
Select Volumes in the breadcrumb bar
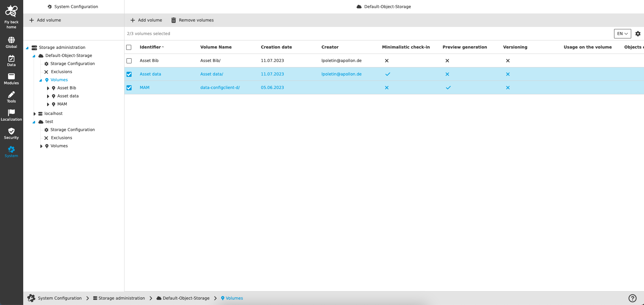pos(234,298)
